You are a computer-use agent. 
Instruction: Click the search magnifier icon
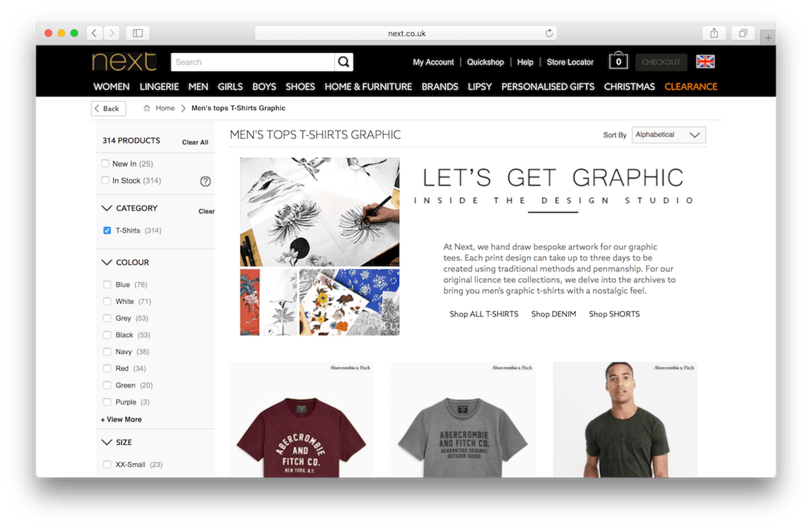(x=344, y=62)
